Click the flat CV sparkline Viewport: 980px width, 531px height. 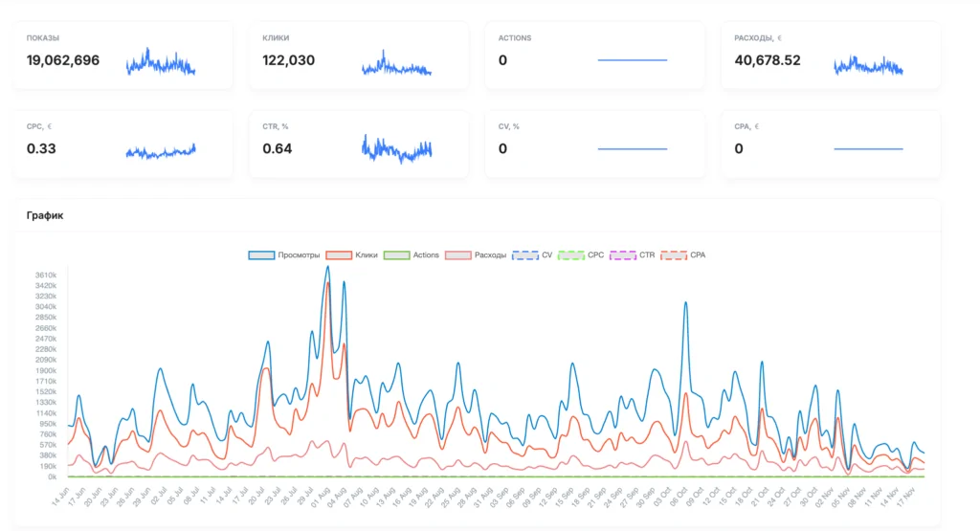(633, 148)
